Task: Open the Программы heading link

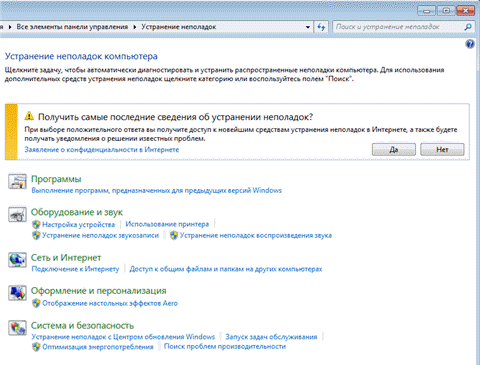Action: pos(56,179)
